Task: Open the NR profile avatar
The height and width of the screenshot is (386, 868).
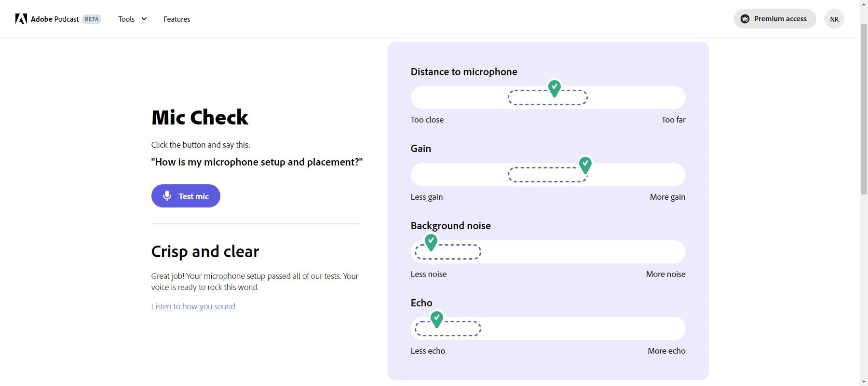Action: 834,19
